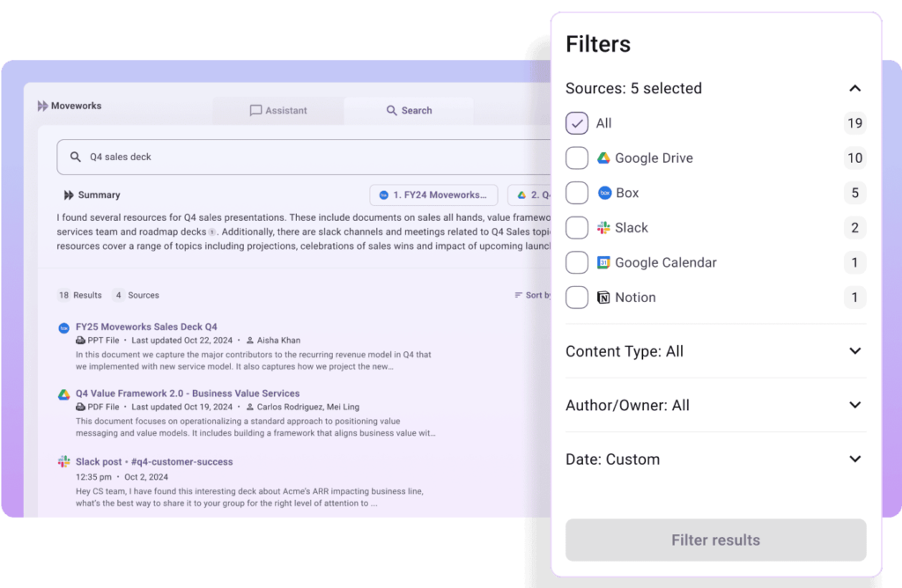Click the search magnifier icon in search box
This screenshot has height=588, width=902.
[x=76, y=157]
